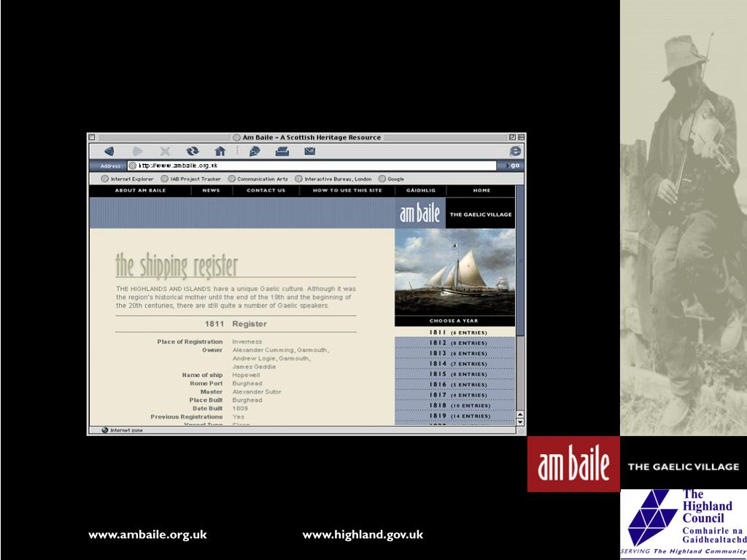Click the Highland Council logo
Viewport: 747px width, 560px height.
(x=684, y=524)
